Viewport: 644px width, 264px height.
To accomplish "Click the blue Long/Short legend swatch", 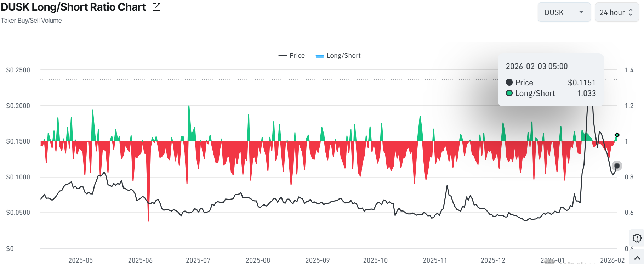I will click(x=320, y=56).
